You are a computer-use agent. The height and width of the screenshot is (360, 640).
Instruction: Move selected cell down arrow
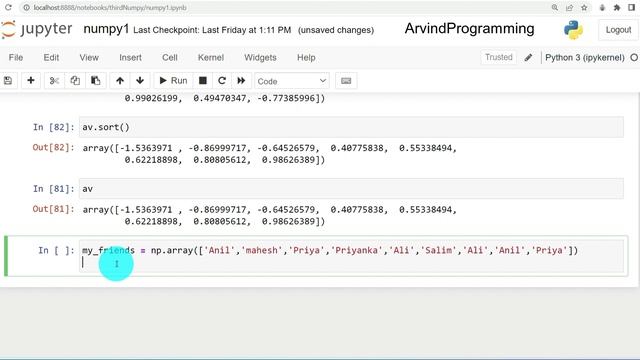140,81
